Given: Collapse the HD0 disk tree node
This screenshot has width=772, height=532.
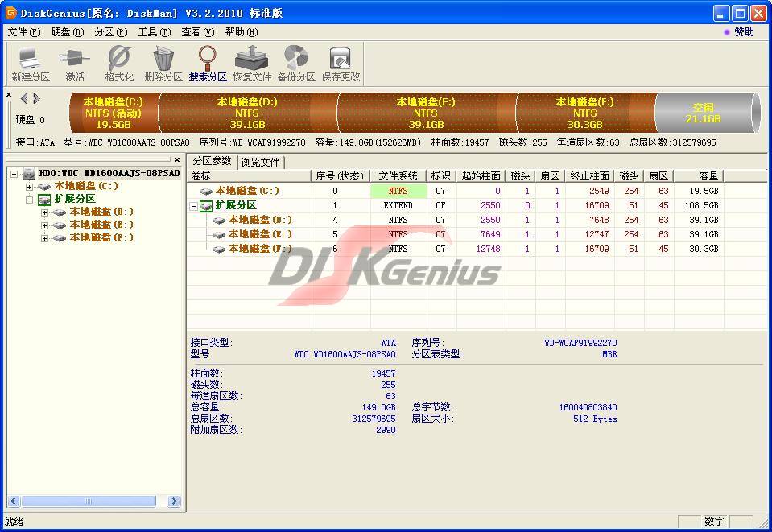Looking at the screenshot, I should coord(14,174).
